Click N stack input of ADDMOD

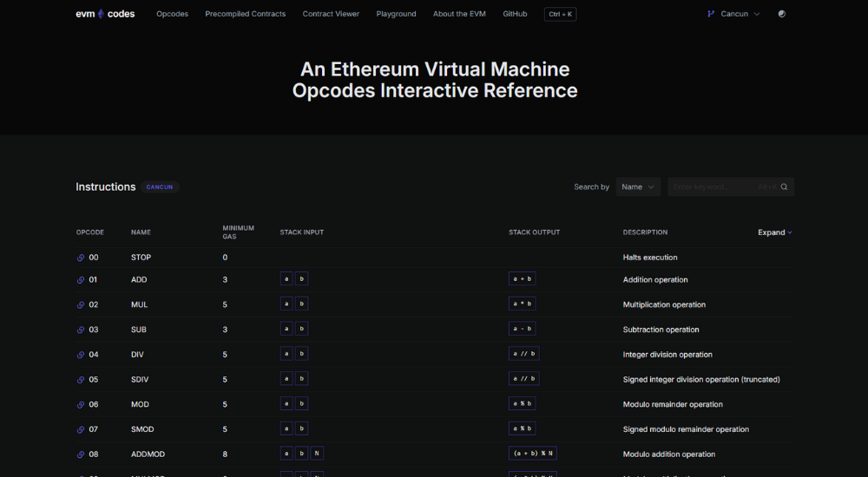coord(317,454)
